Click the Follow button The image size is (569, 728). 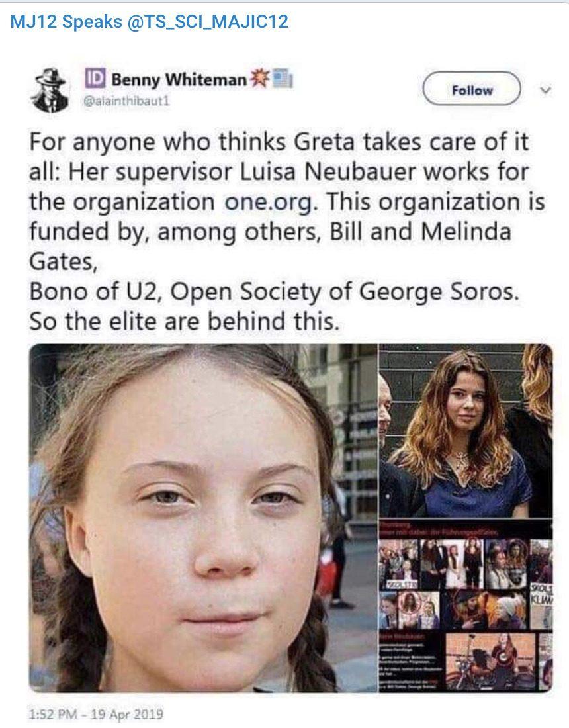[x=472, y=89]
